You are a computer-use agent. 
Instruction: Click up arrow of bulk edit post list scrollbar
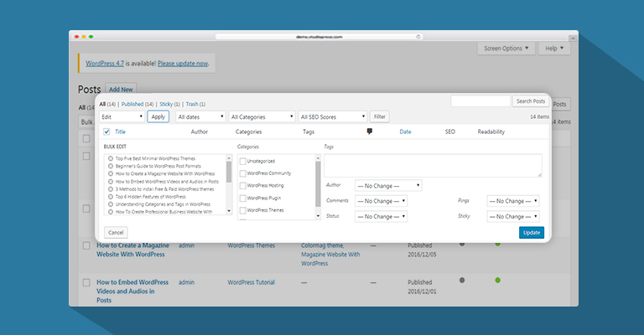click(x=229, y=157)
